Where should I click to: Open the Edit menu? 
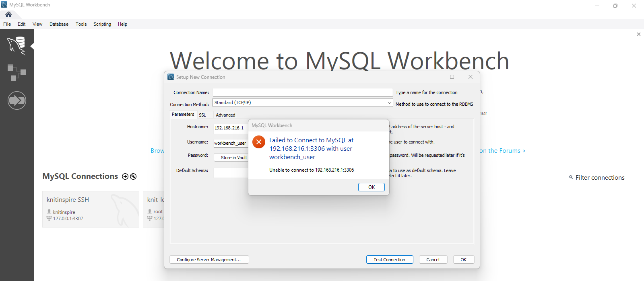[22, 24]
